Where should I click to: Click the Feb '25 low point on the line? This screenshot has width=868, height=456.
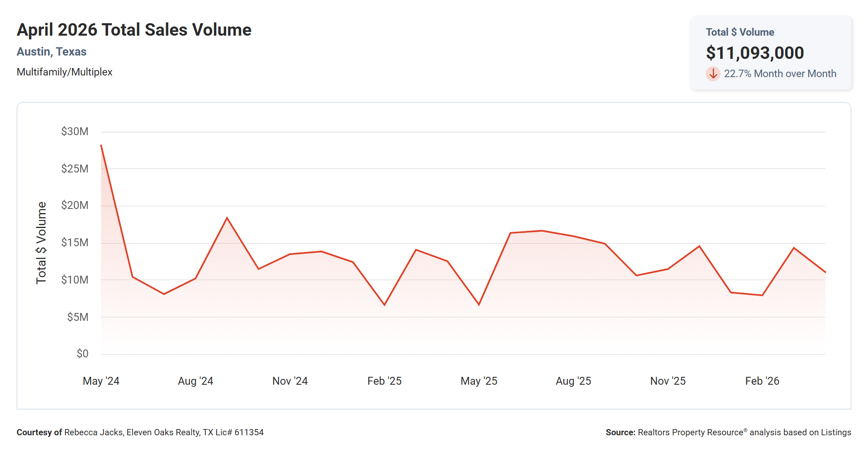pos(385,305)
